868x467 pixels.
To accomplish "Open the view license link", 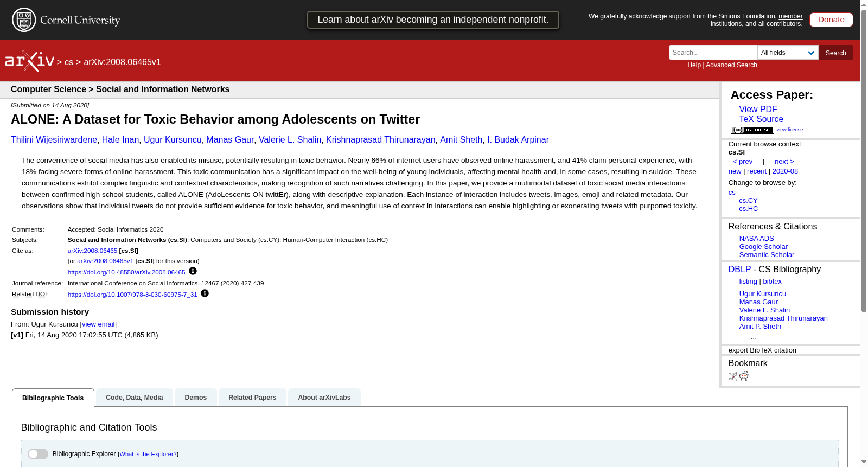I will point(790,130).
